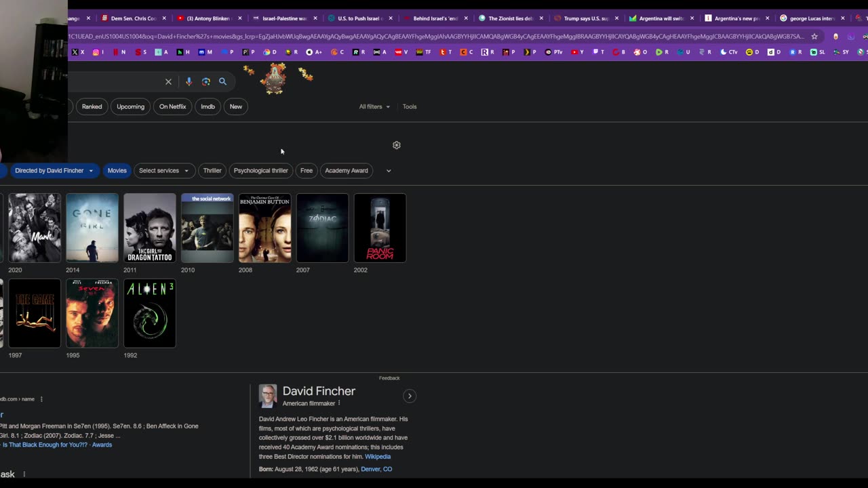
Task: Switch to the Antony Blinken YouTube tab
Action: (208, 18)
